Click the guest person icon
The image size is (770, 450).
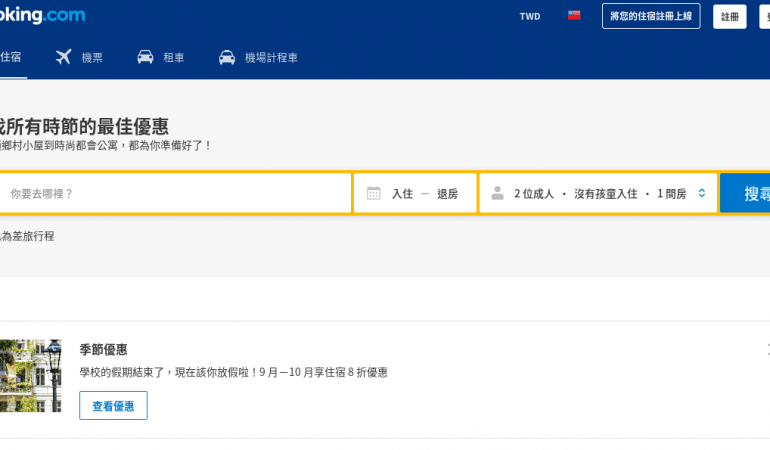[x=497, y=193]
